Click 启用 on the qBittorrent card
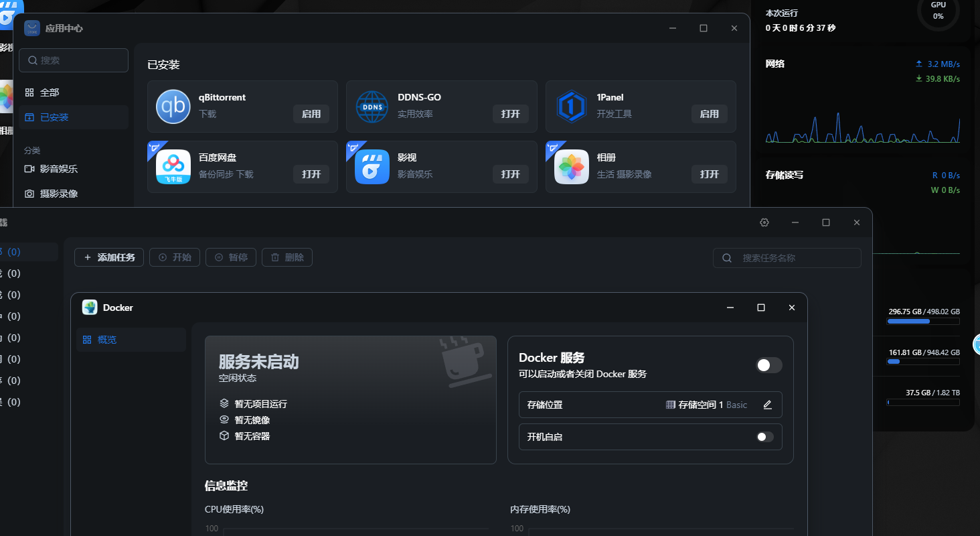 click(x=311, y=114)
